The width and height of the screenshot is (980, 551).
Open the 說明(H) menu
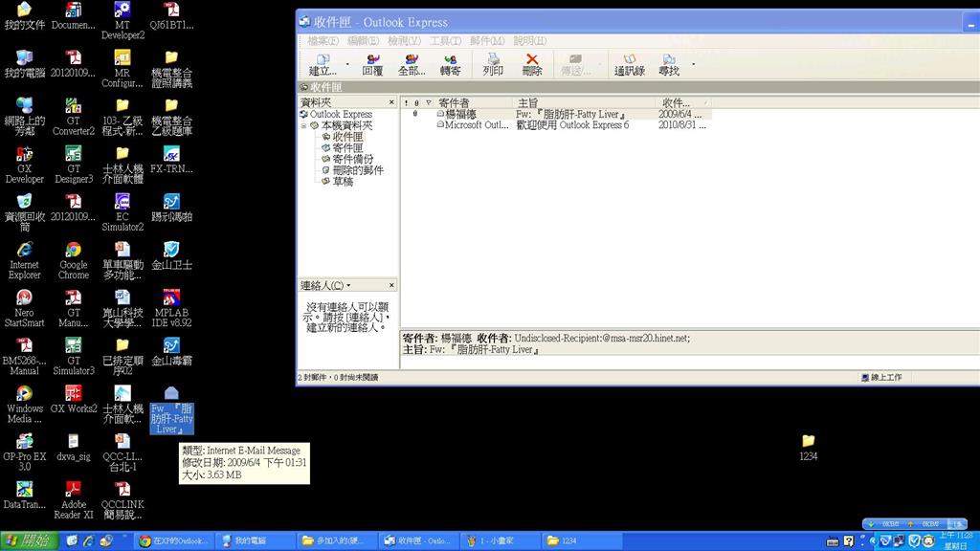point(529,40)
